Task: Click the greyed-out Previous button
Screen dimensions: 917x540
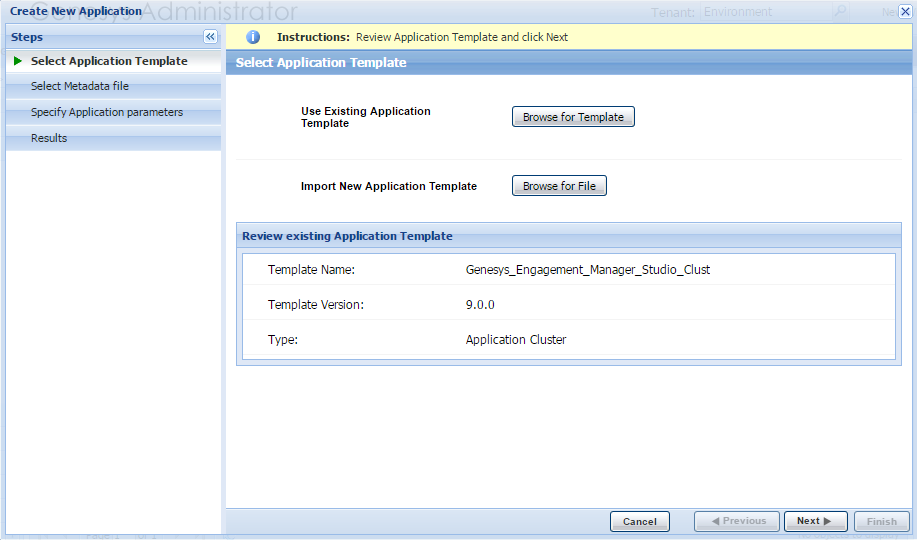Action: [736, 521]
